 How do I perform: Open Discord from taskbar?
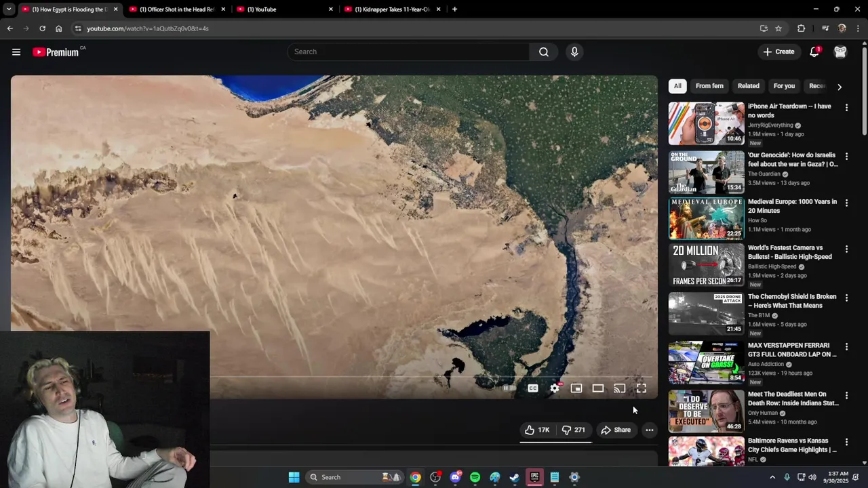pyautogui.click(x=455, y=477)
